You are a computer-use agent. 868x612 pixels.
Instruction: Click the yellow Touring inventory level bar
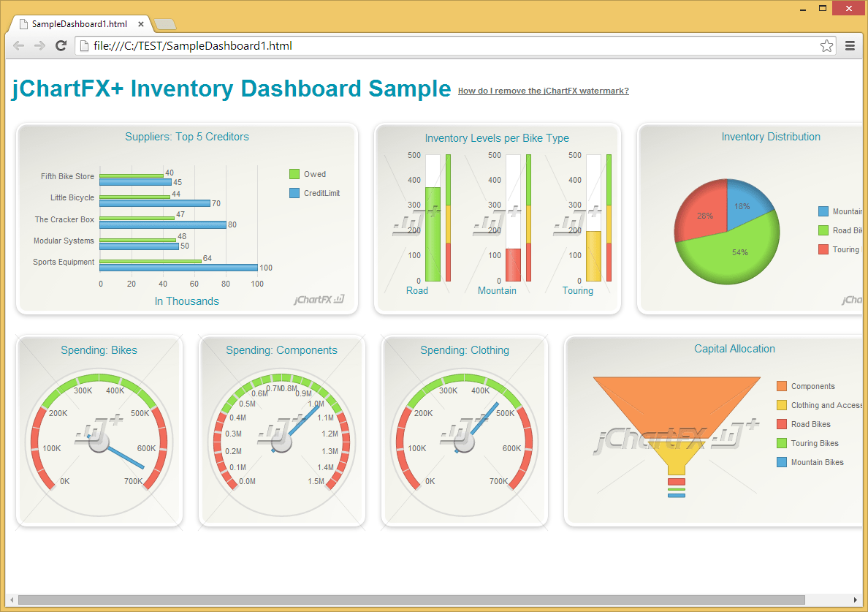[593, 257]
